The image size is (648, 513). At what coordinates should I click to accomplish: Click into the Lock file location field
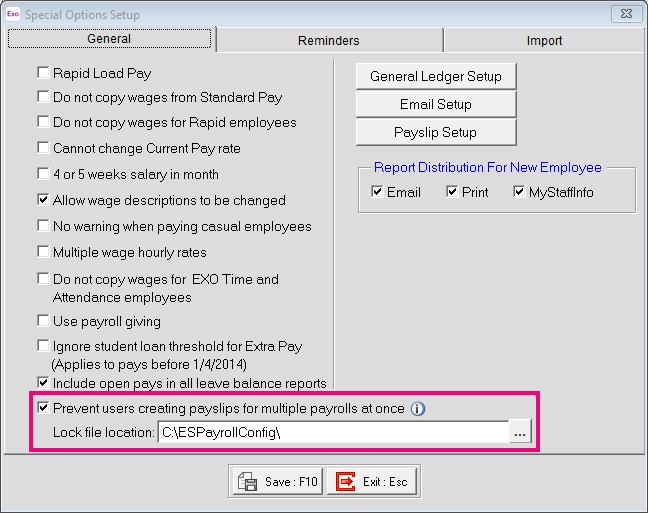pyautogui.click(x=332, y=433)
